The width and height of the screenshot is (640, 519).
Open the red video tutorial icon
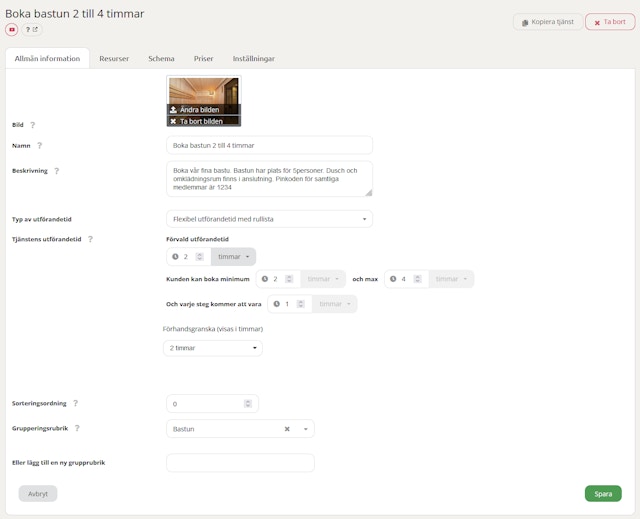pyautogui.click(x=12, y=30)
